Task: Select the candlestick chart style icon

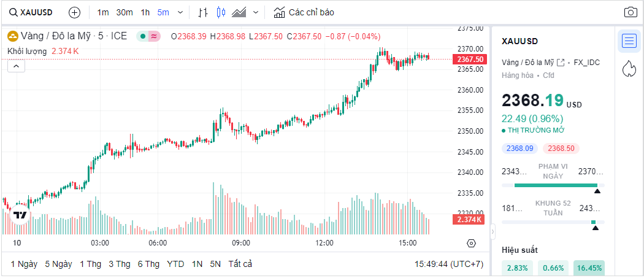Action: [221, 12]
